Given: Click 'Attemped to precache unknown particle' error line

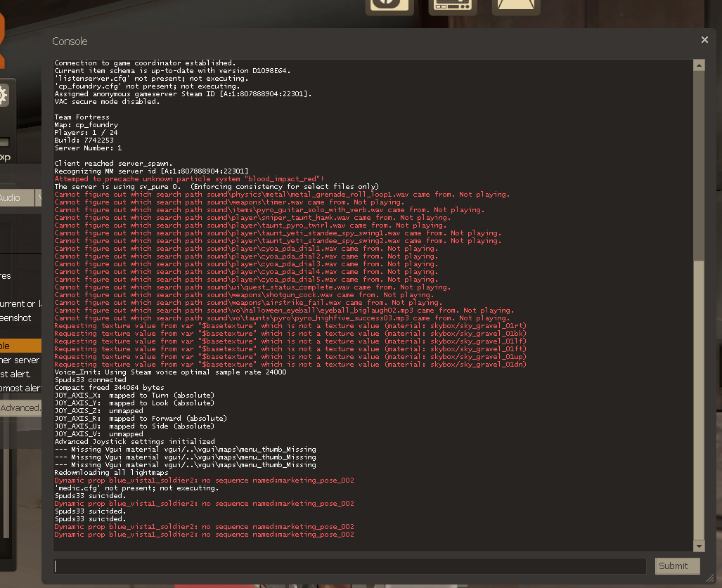Looking at the screenshot, I should pos(189,179).
